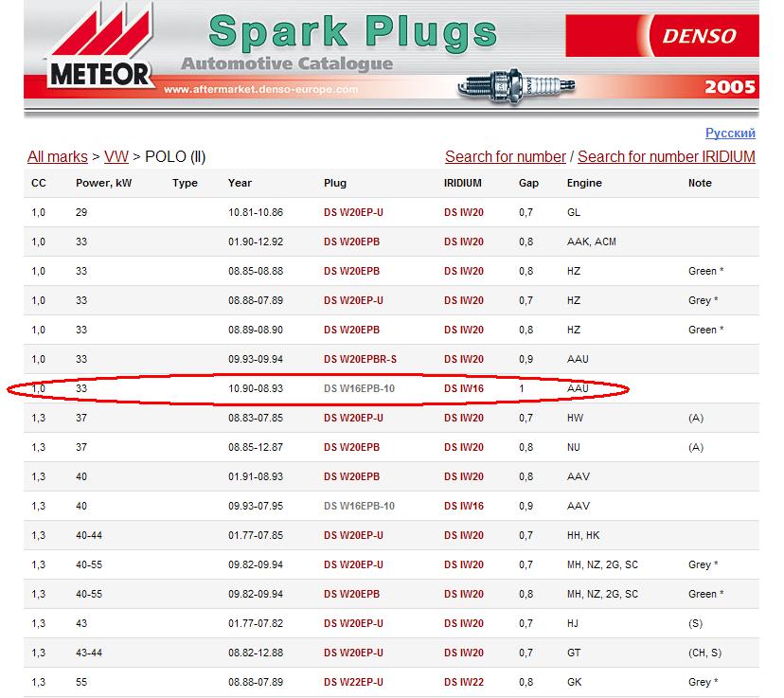Open plug DS W20EPB in 40-55 kW Green row
Screen dimensions: 784x698
[x=351, y=594]
